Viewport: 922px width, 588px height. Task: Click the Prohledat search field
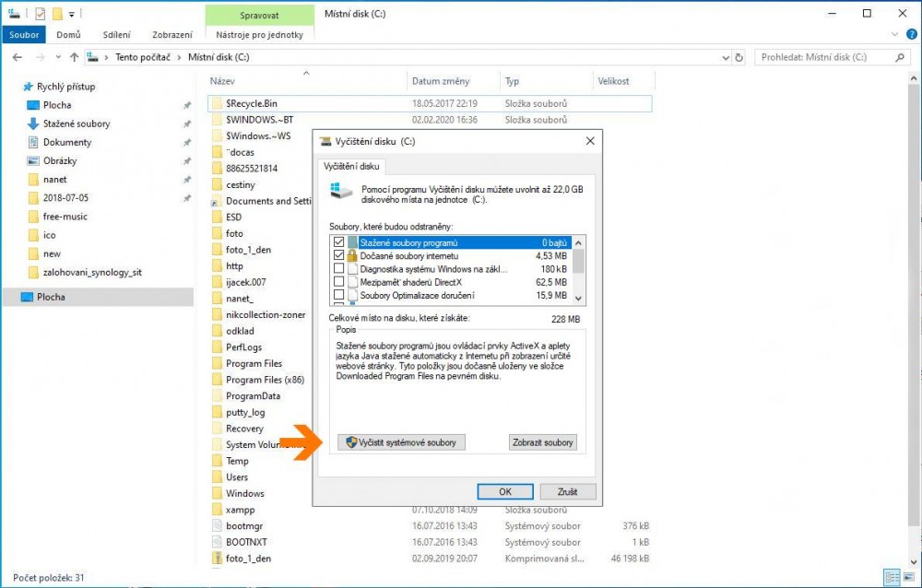coord(825,57)
